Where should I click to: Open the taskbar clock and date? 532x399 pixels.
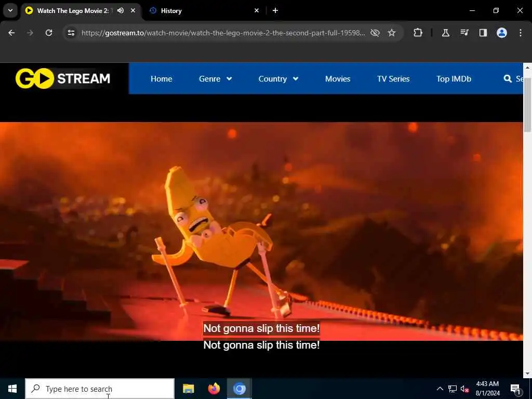pos(487,389)
